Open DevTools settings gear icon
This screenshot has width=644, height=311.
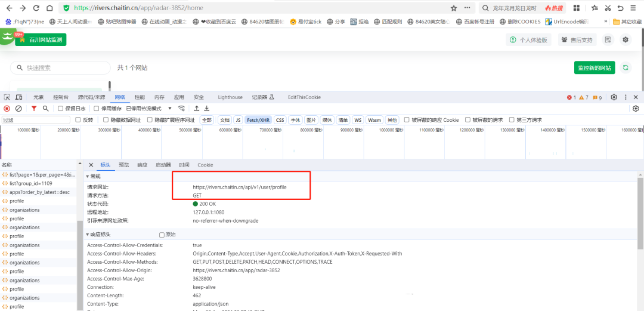tap(614, 97)
